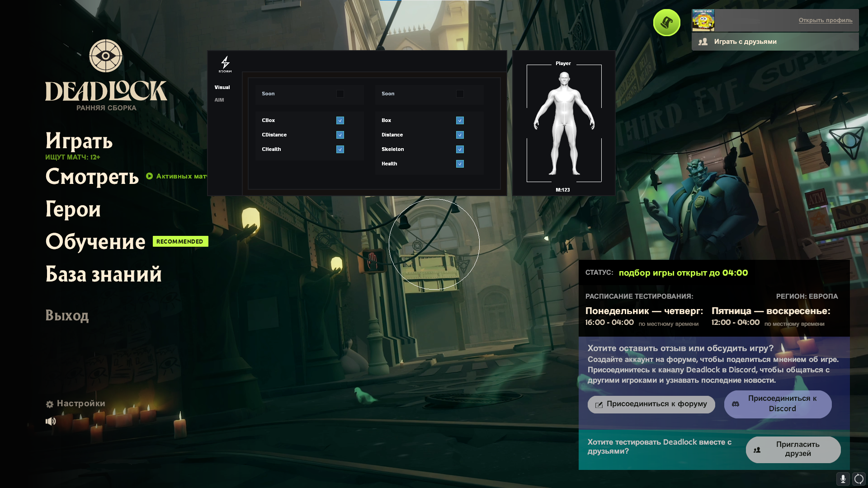Click the circular refresh icon bottom-right
Image resolution: width=868 pixels, height=488 pixels.
click(859, 479)
